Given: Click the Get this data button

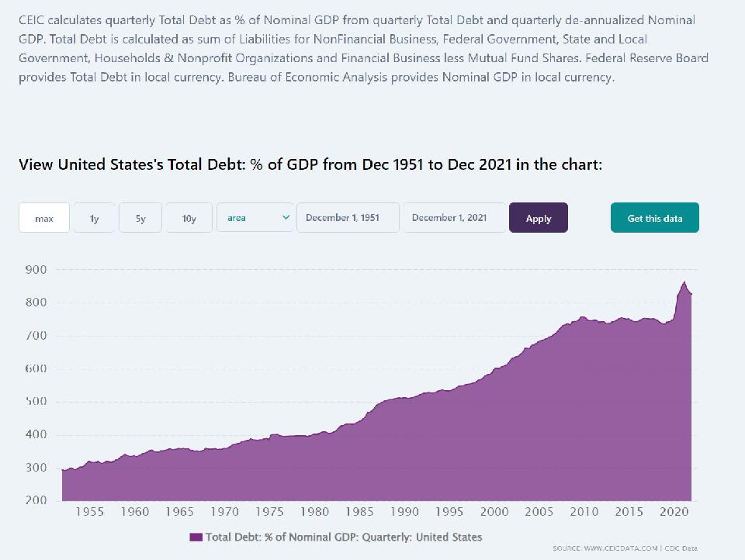Looking at the screenshot, I should tap(654, 218).
